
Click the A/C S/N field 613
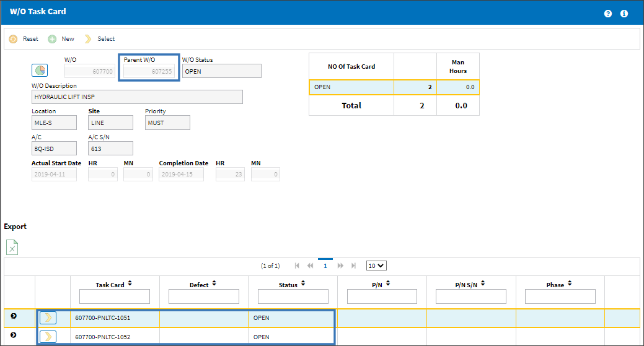click(110, 149)
